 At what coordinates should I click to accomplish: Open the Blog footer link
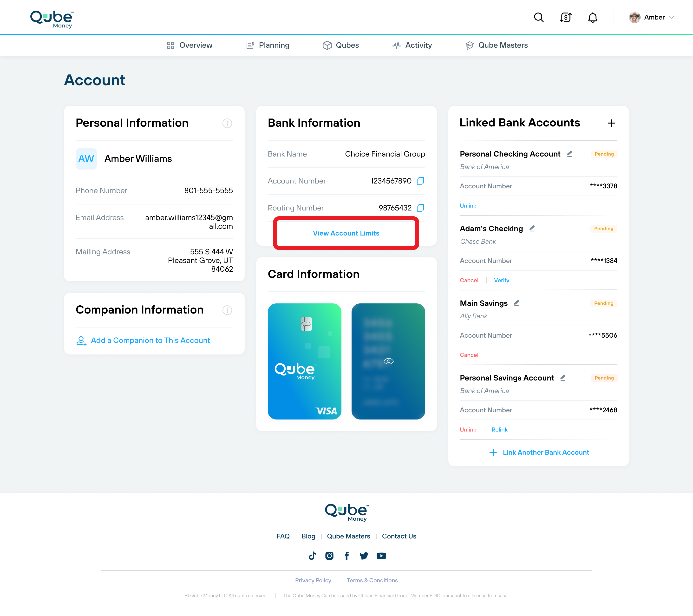pos(308,536)
